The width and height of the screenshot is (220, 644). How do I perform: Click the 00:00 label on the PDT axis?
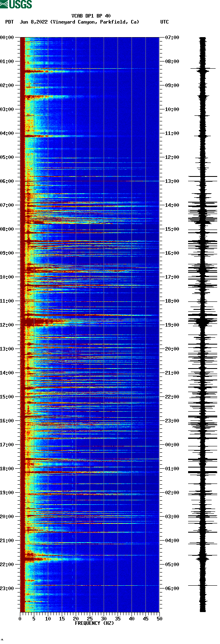(7, 38)
